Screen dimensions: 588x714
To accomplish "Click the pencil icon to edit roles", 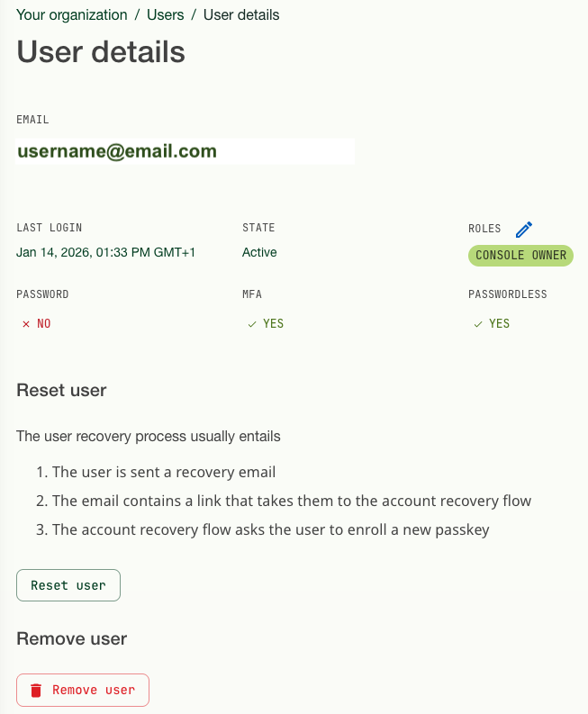I will (524, 229).
